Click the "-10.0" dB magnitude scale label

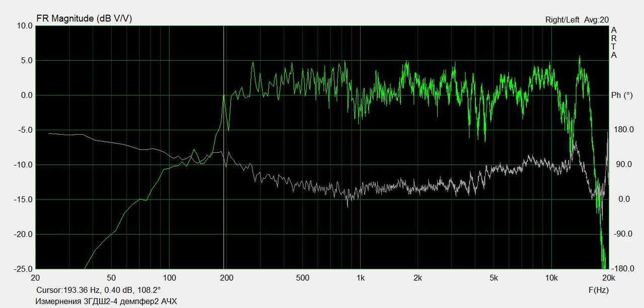pyautogui.click(x=22, y=165)
